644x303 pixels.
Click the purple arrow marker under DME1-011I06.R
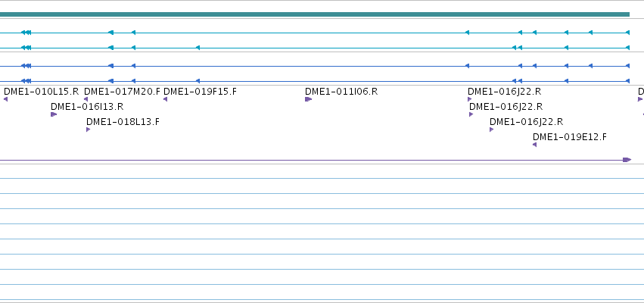tap(309, 99)
